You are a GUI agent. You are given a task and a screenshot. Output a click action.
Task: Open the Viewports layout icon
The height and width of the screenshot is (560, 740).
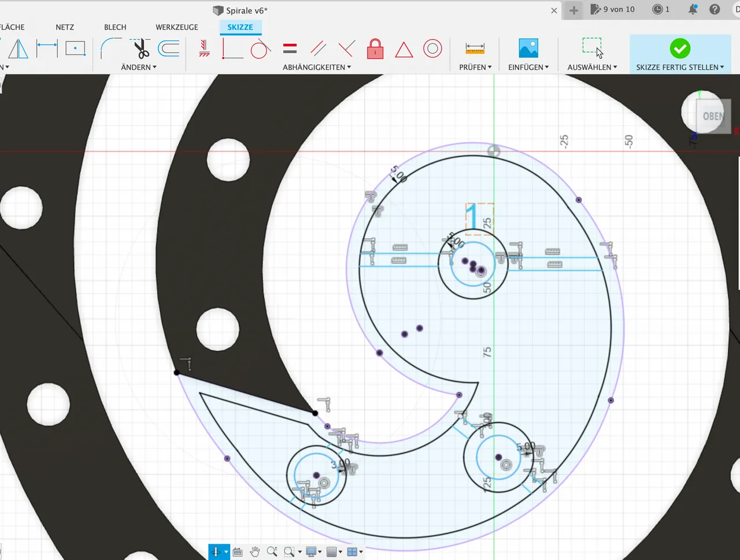click(x=351, y=552)
